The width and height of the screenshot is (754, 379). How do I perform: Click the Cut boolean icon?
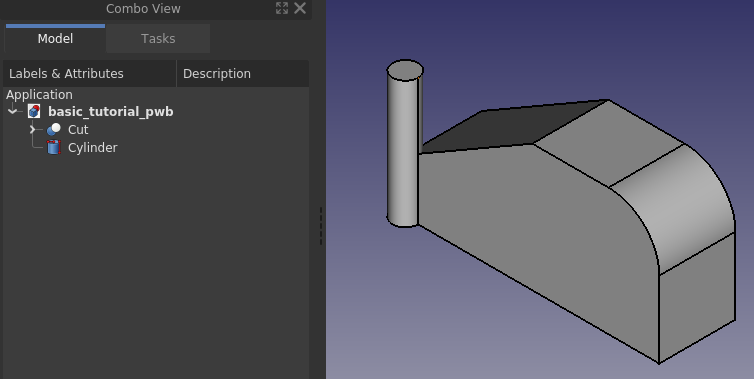(54, 129)
